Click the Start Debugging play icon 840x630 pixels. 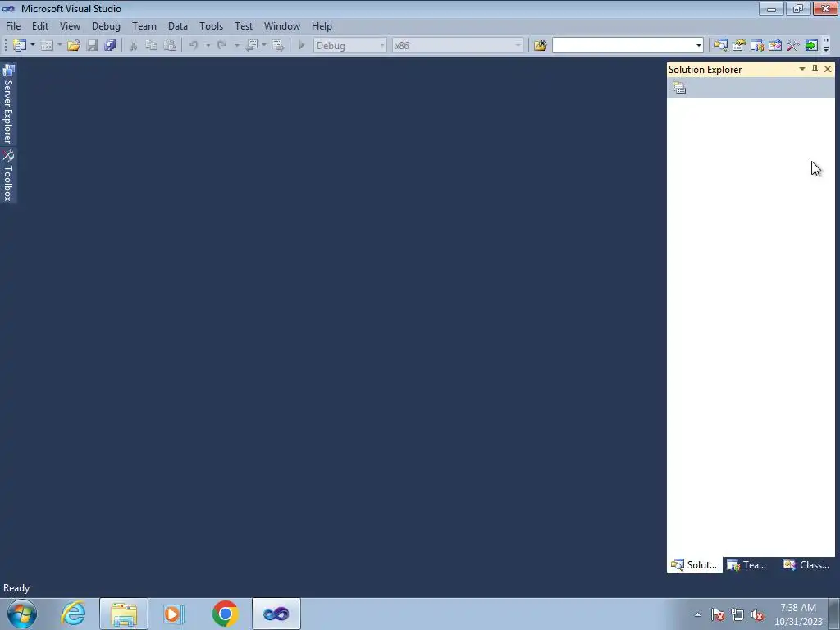point(302,46)
